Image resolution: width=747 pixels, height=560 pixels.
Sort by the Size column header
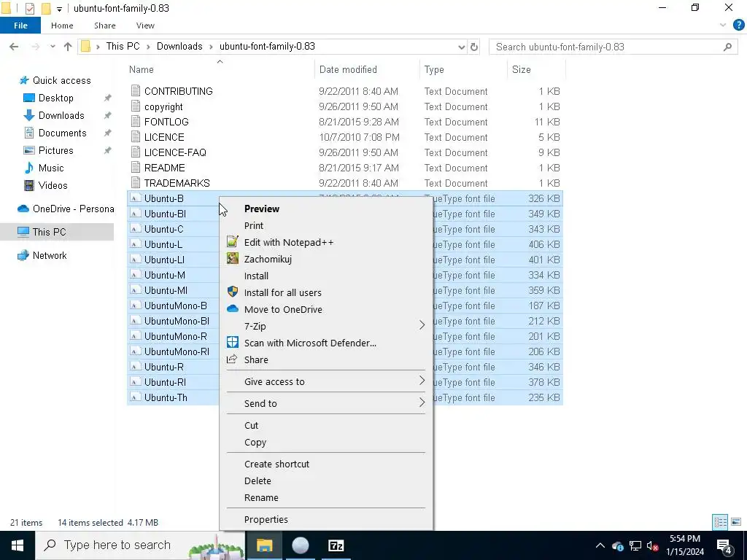point(521,69)
